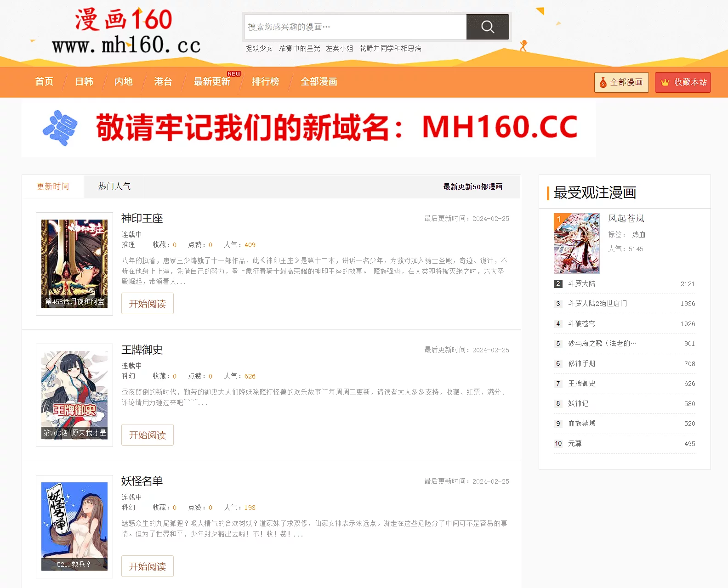This screenshot has height=588, width=728.
Task: Click the crown 收藏本站 button
Action: pos(682,82)
